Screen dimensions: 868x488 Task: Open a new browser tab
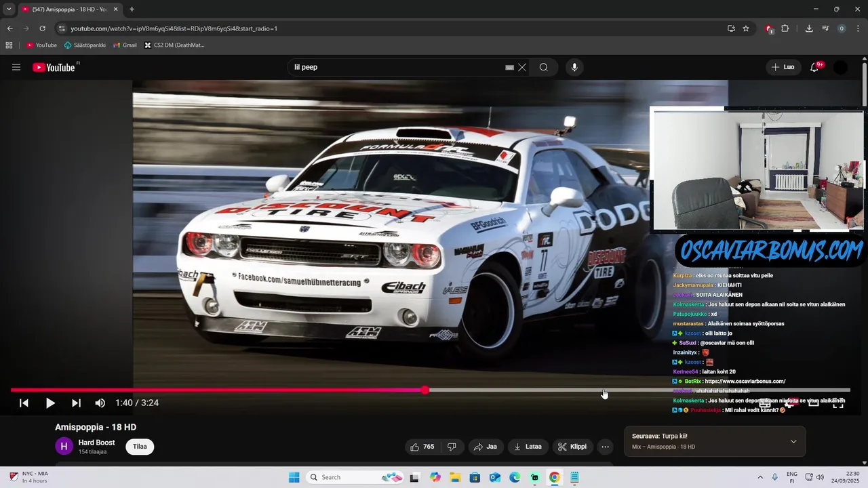click(132, 9)
